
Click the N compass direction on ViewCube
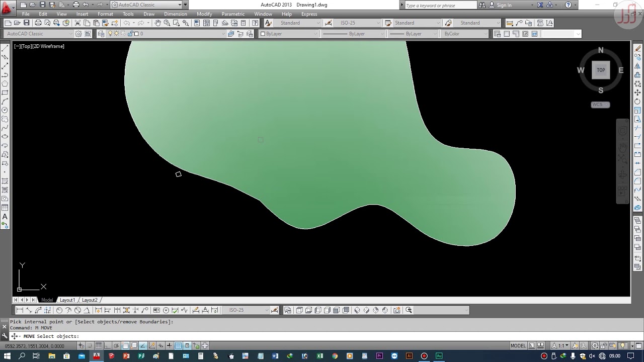coord(601,50)
